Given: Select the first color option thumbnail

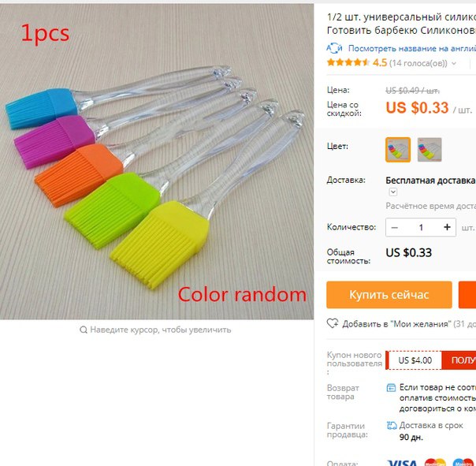Looking at the screenshot, I should point(398,150).
